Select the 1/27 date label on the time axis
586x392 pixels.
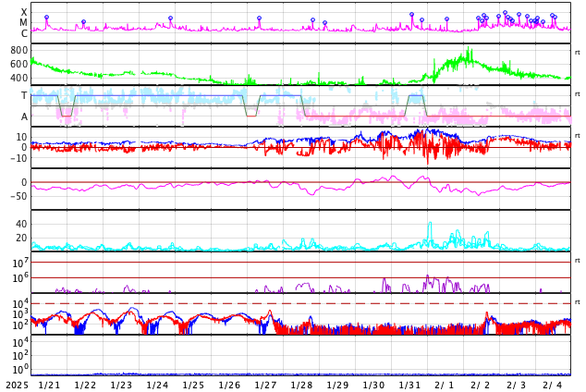tap(265, 385)
